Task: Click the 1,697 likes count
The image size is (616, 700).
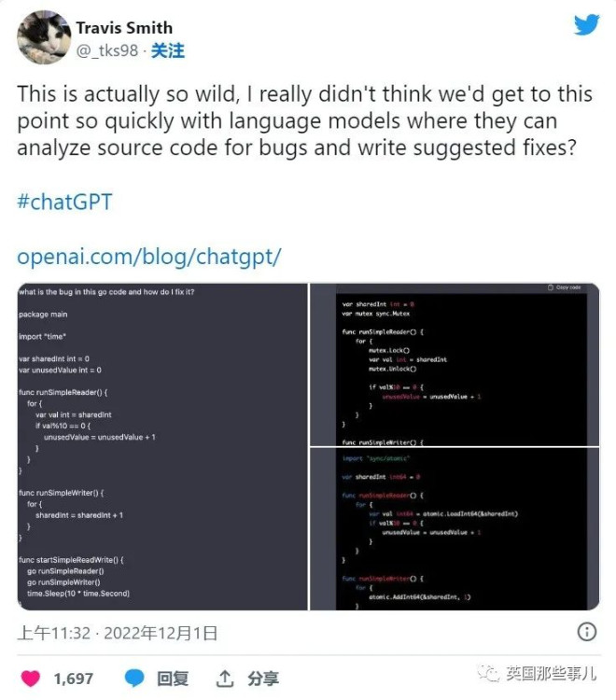Action: click(x=73, y=679)
